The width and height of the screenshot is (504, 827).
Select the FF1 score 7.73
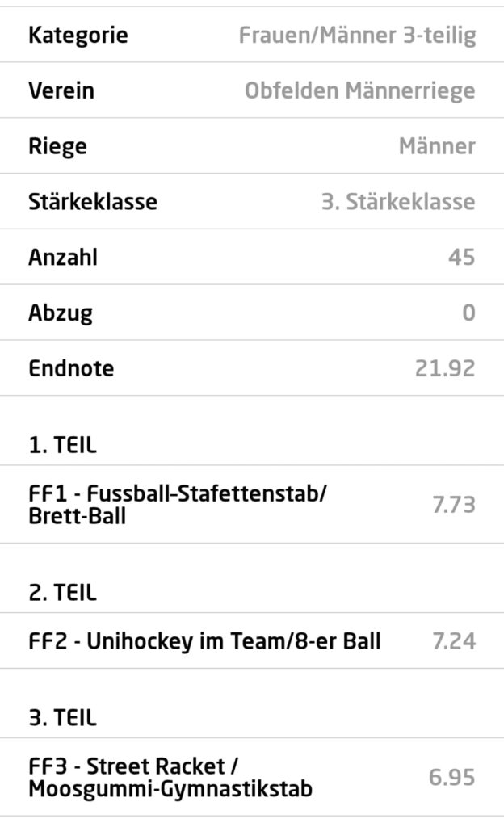pos(454,506)
